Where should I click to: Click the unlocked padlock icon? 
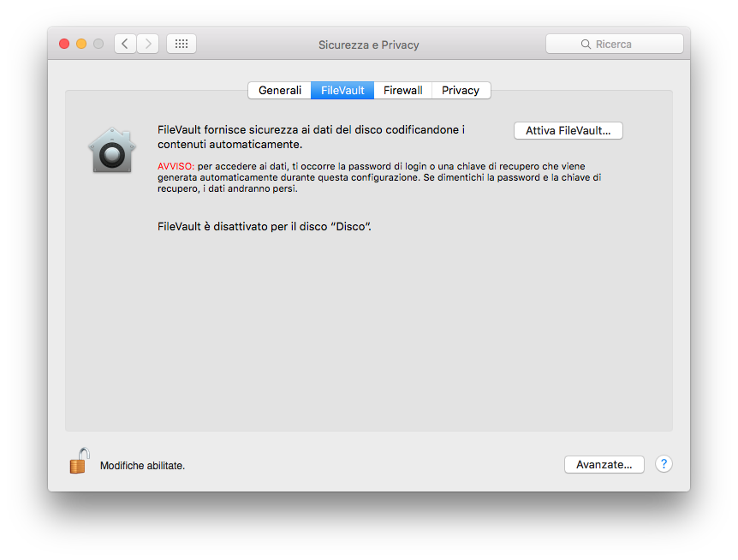tap(80, 461)
